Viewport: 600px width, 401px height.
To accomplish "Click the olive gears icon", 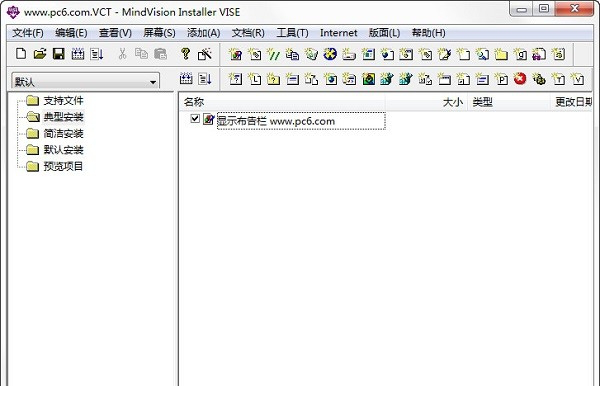I will click(539, 79).
